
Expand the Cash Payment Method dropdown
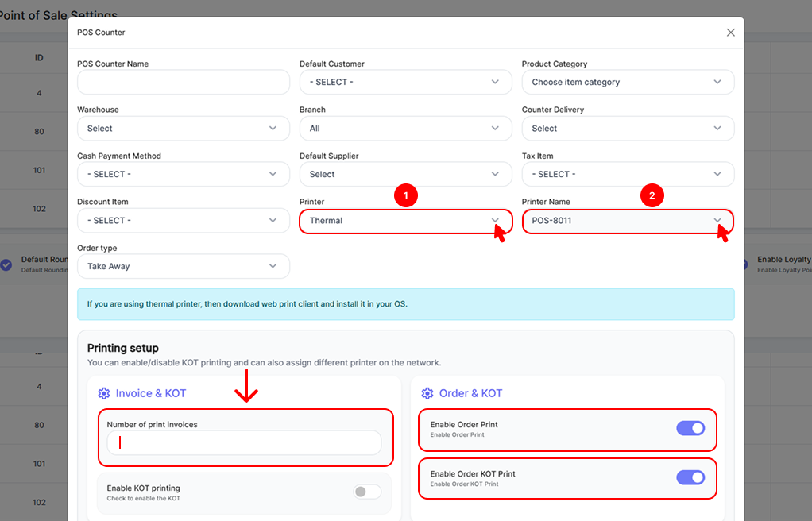coord(183,175)
